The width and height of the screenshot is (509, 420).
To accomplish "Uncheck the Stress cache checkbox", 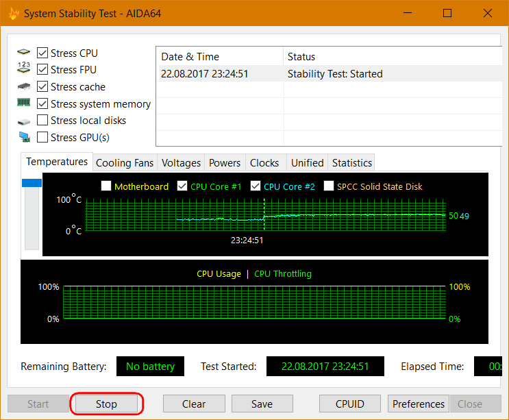I will pos(42,86).
